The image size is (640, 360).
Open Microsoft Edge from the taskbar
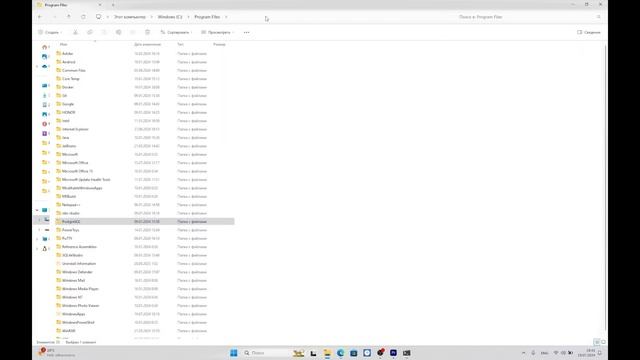pos(340,353)
